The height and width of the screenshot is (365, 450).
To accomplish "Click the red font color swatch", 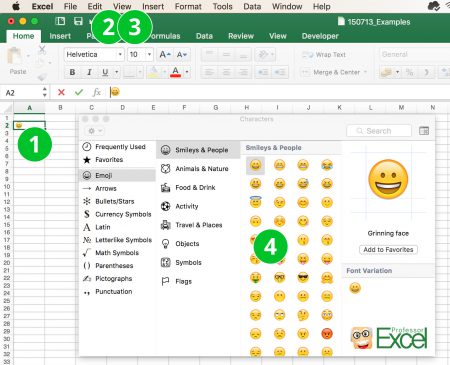I will tap(176, 72).
